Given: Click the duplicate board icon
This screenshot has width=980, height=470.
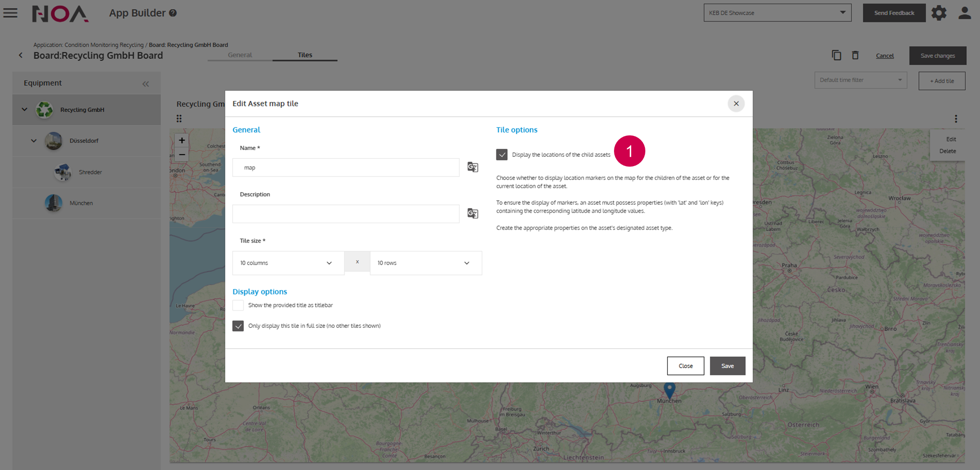Looking at the screenshot, I should (x=836, y=55).
